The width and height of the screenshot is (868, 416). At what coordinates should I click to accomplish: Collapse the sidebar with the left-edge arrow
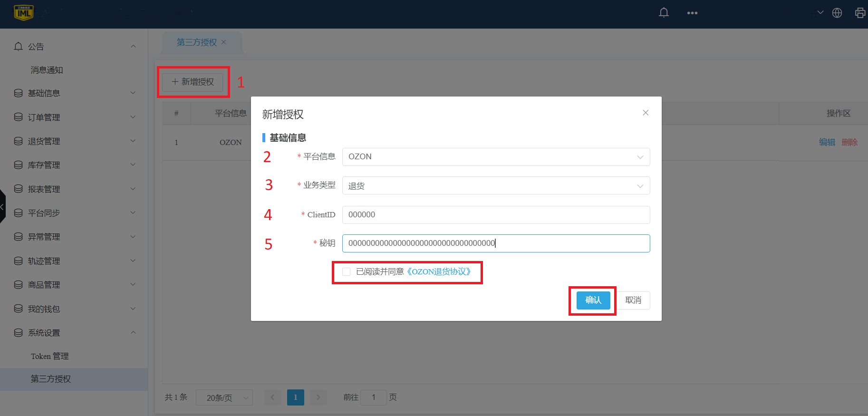pos(2,206)
